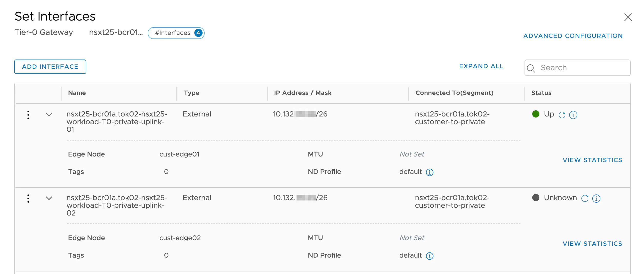Refresh the status of the Up interface
Screen dimensions: 644x274
(562, 115)
